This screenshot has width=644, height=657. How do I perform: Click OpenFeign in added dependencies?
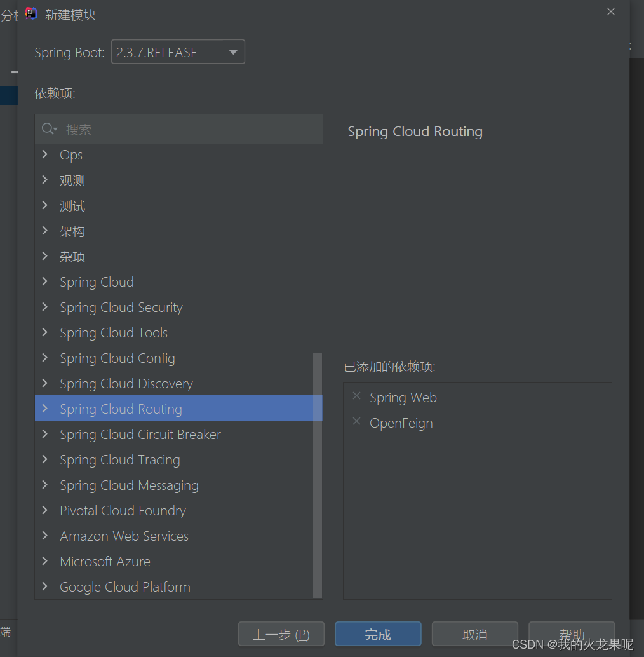(x=401, y=423)
